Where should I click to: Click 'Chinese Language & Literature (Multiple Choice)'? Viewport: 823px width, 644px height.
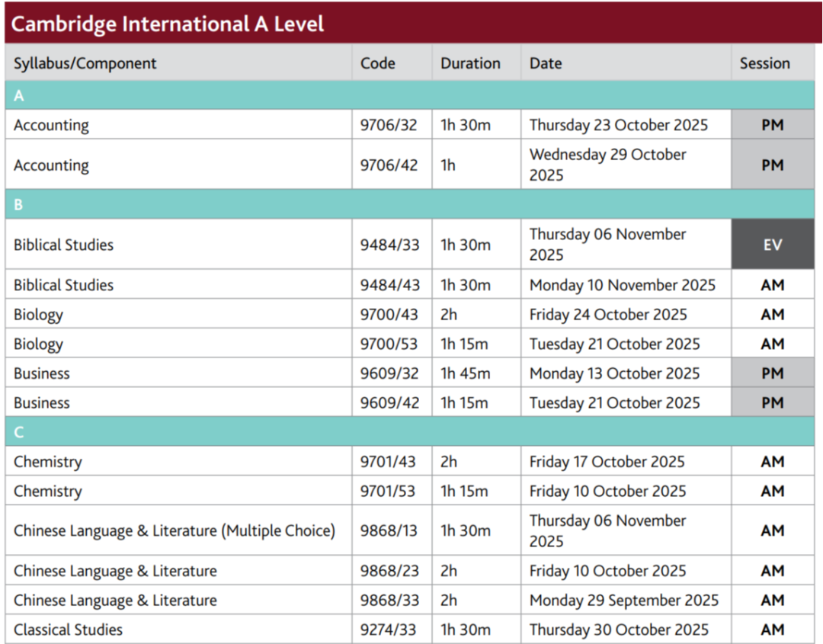pos(175,531)
